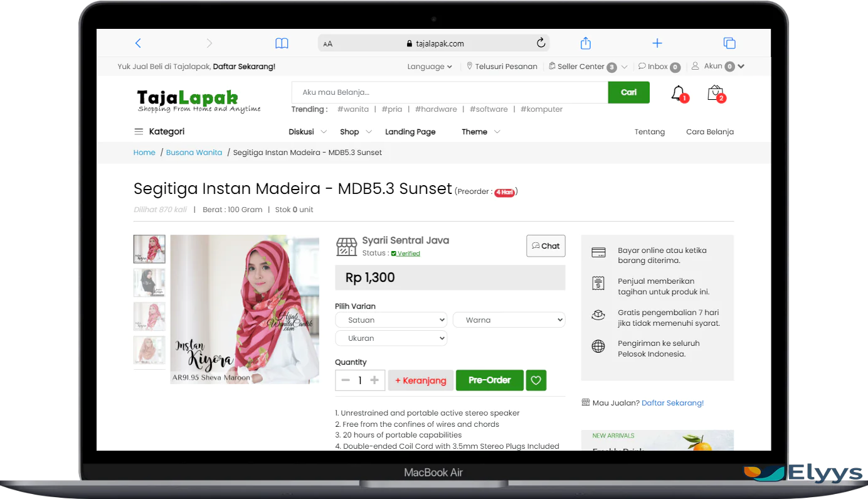This screenshot has height=499, width=868.
Task: Click the green Pre-Order button
Action: (490, 380)
